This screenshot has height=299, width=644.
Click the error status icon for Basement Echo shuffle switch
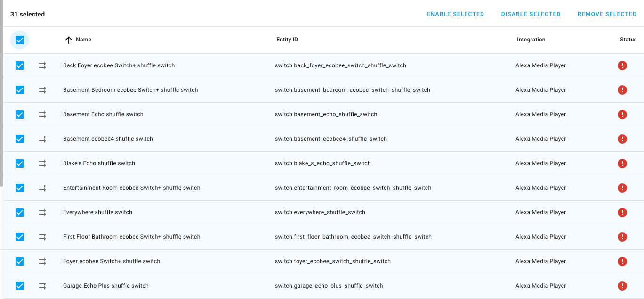[622, 114]
